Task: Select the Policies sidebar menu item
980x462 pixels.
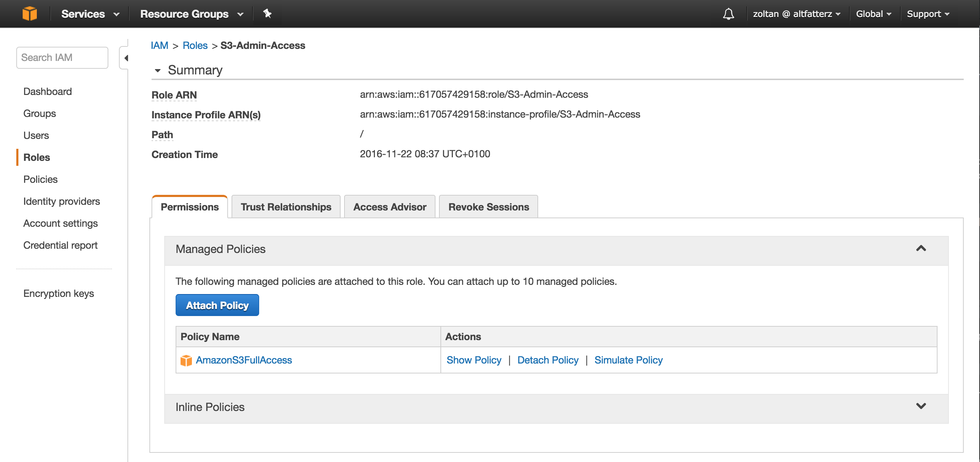Action: [x=41, y=179]
